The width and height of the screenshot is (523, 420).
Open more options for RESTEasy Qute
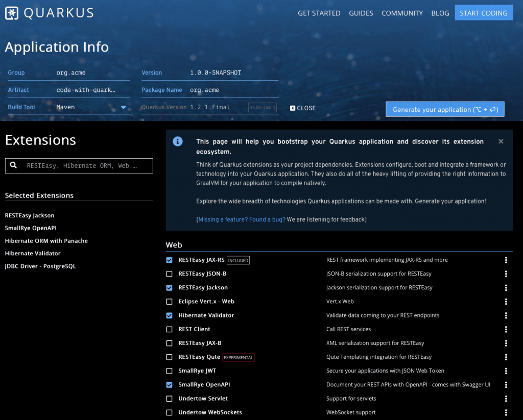pyautogui.click(x=506, y=357)
